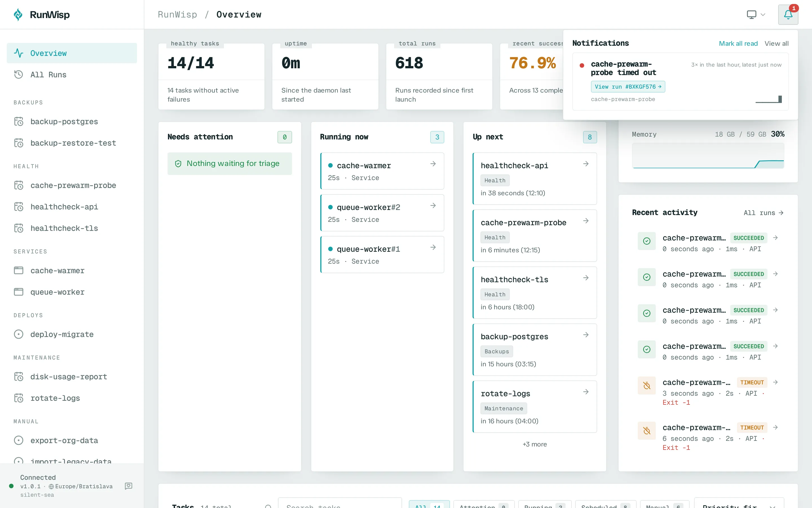Viewport: 812px width, 508px height.
Task: Open All runs link in Recent activity
Action: [x=763, y=213]
